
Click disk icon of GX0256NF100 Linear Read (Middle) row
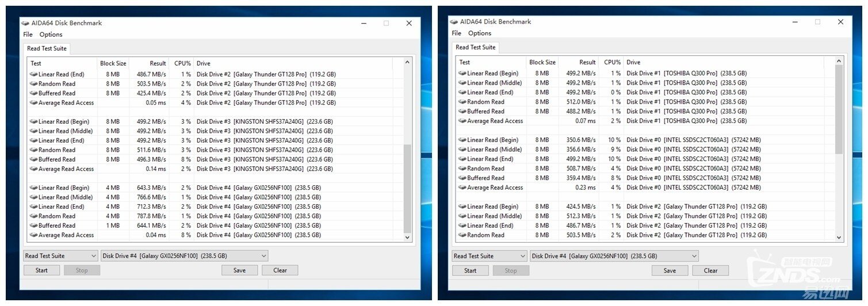click(34, 197)
